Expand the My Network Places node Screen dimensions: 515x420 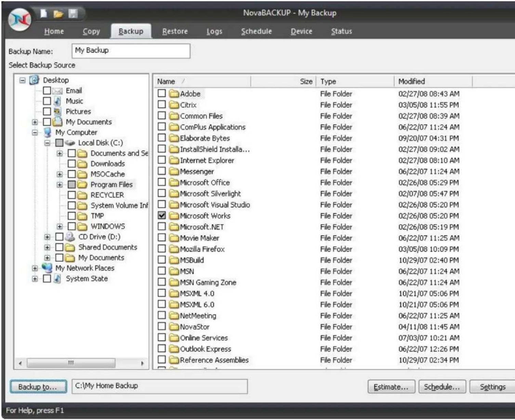35,268
